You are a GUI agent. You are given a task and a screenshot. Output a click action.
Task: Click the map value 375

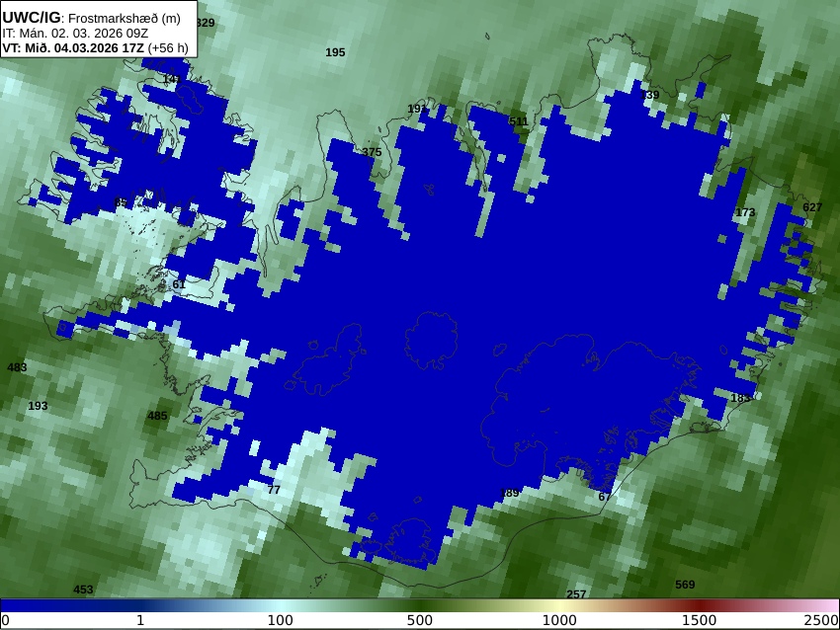[372, 152]
